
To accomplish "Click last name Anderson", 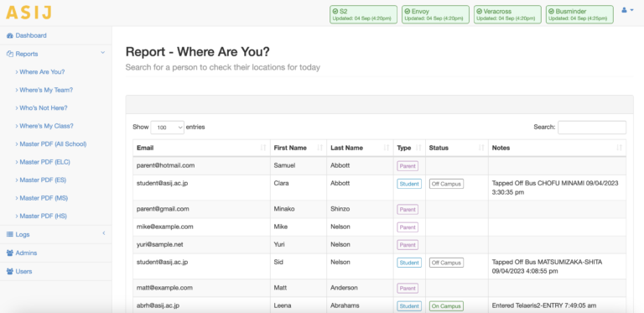I will (344, 288).
